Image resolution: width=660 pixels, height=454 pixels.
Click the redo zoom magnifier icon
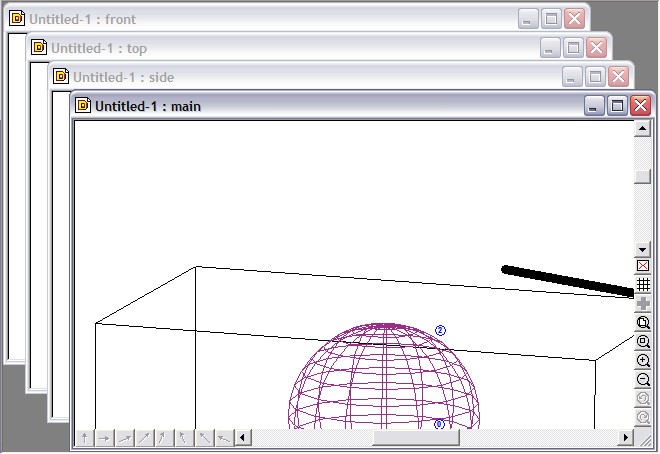click(x=643, y=417)
